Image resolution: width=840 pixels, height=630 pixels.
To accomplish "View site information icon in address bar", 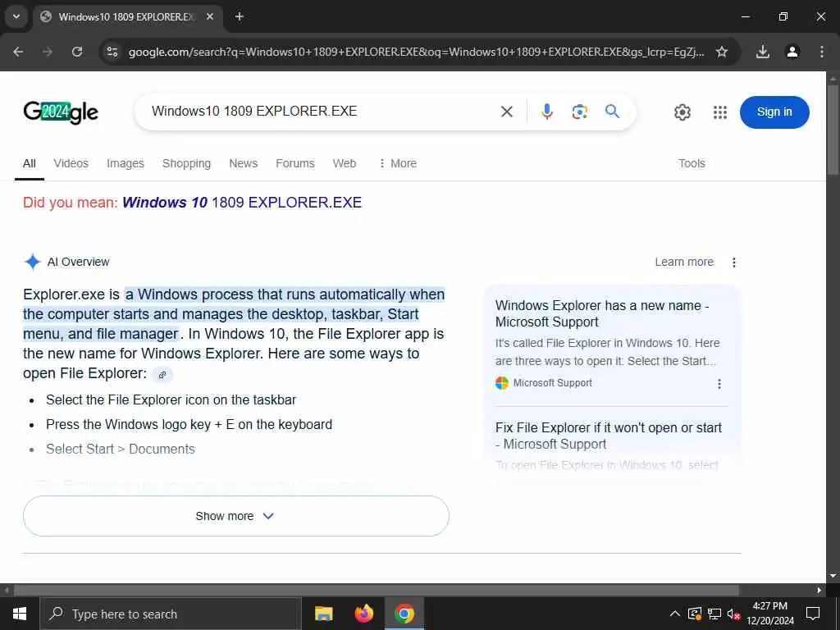I will click(x=112, y=52).
